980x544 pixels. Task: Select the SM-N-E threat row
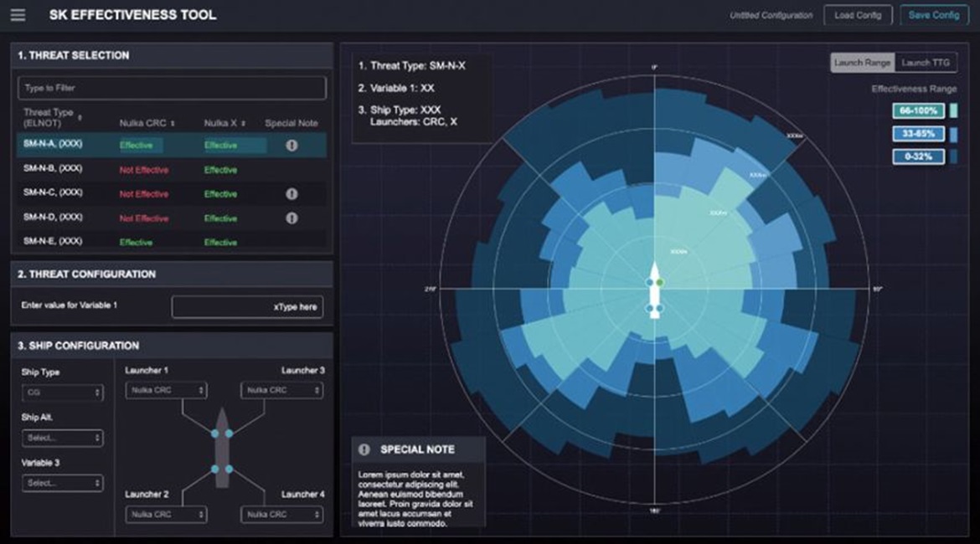pos(171,242)
